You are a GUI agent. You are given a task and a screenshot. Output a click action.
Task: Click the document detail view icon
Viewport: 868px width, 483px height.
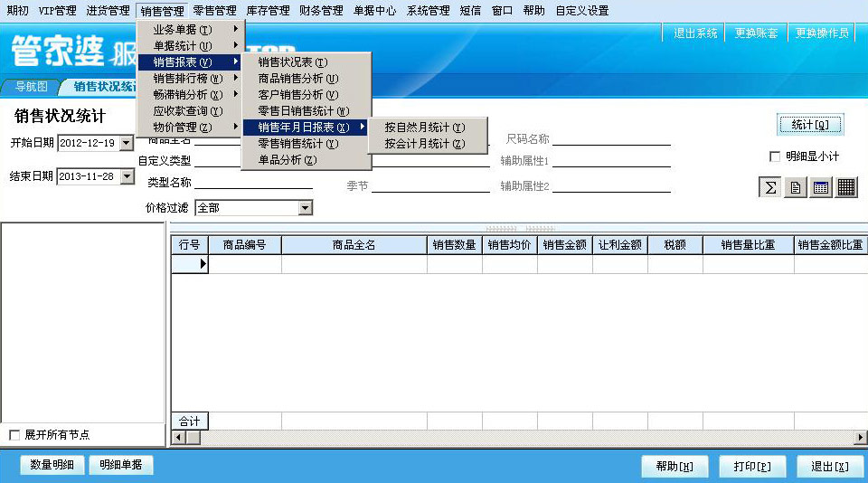(795, 187)
